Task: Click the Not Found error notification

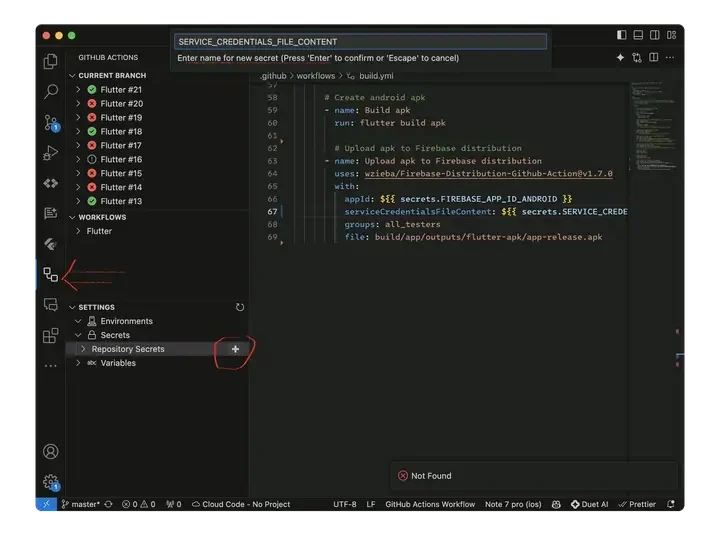Action: (x=534, y=476)
